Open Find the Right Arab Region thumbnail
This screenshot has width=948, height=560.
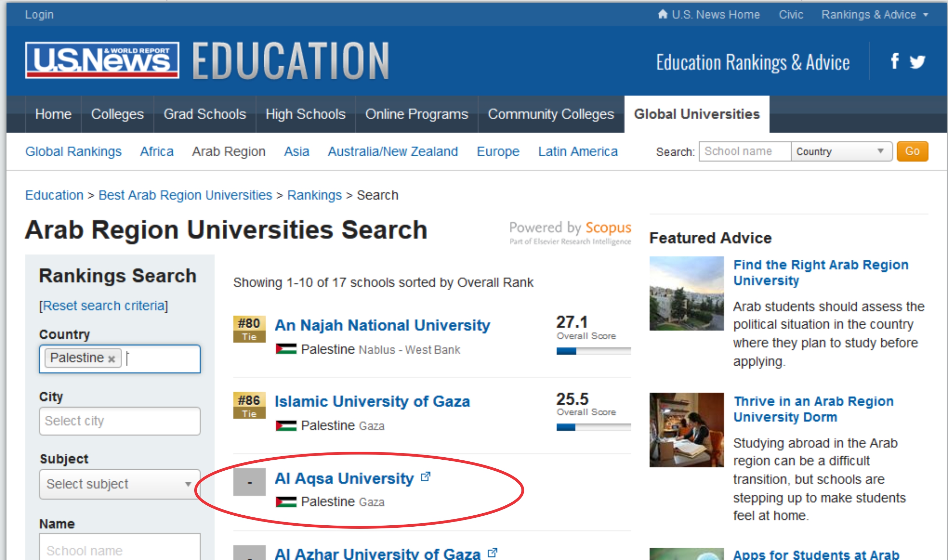point(686,294)
